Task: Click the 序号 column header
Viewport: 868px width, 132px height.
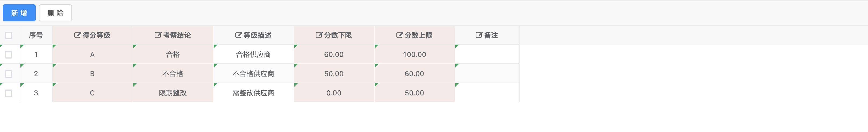Action: (x=36, y=35)
